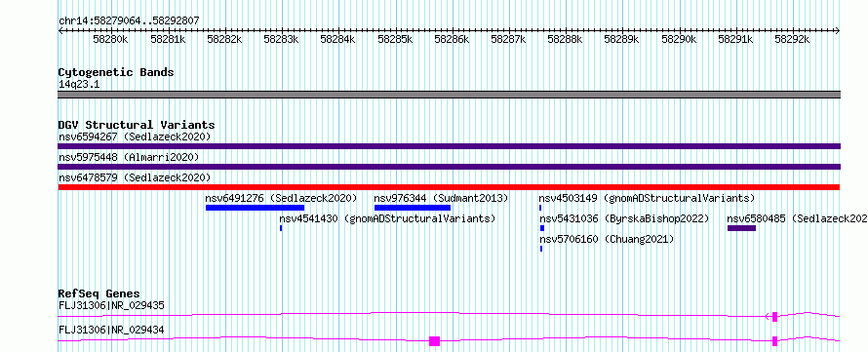Click the chr14:58279064..58292807 coordinate label
The width and height of the screenshot is (868, 352).
[129, 21]
